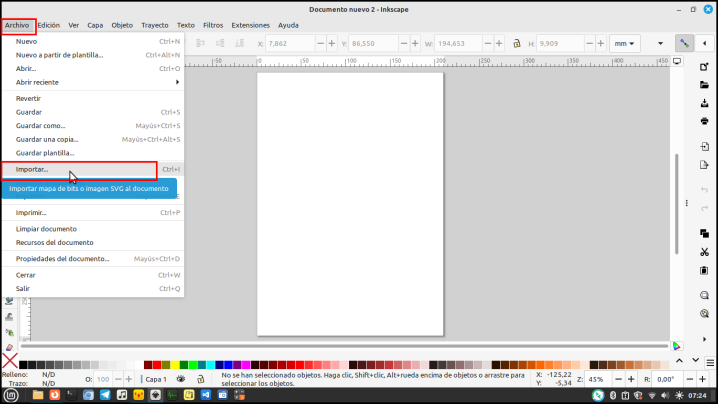Toggle the snapping button in top bar

(684, 44)
